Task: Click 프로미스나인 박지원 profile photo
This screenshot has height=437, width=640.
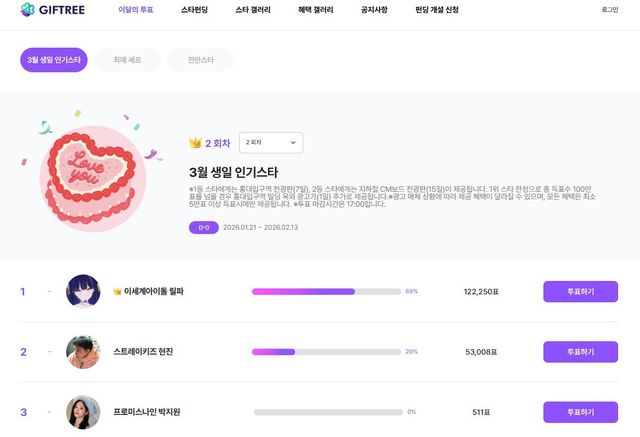Action: coord(83,411)
